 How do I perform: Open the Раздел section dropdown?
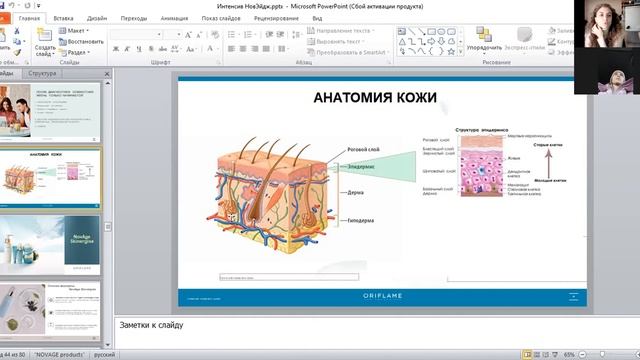pos(74,52)
